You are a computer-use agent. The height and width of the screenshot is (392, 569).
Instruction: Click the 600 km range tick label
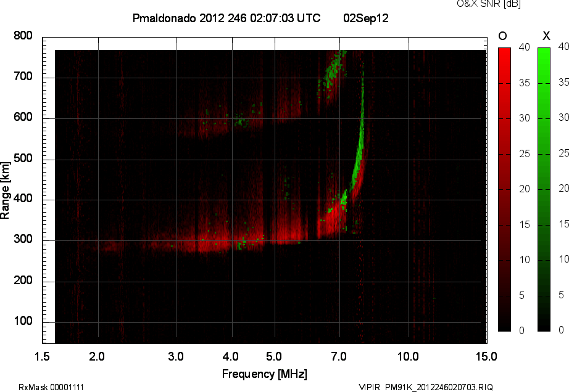point(23,117)
